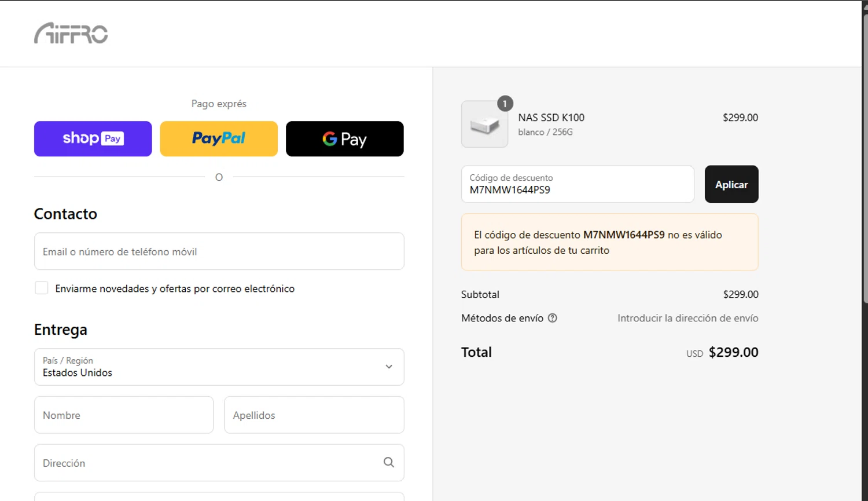Viewport: 868px width, 501px height.
Task: Click the search magnifier in Dirección field
Action: click(x=389, y=462)
